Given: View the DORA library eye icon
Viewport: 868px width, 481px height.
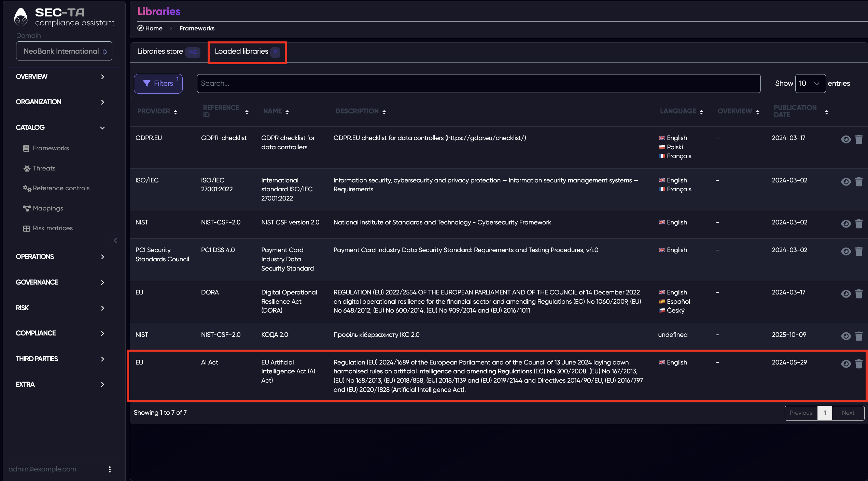Looking at the screenshot, I should 846,293.
